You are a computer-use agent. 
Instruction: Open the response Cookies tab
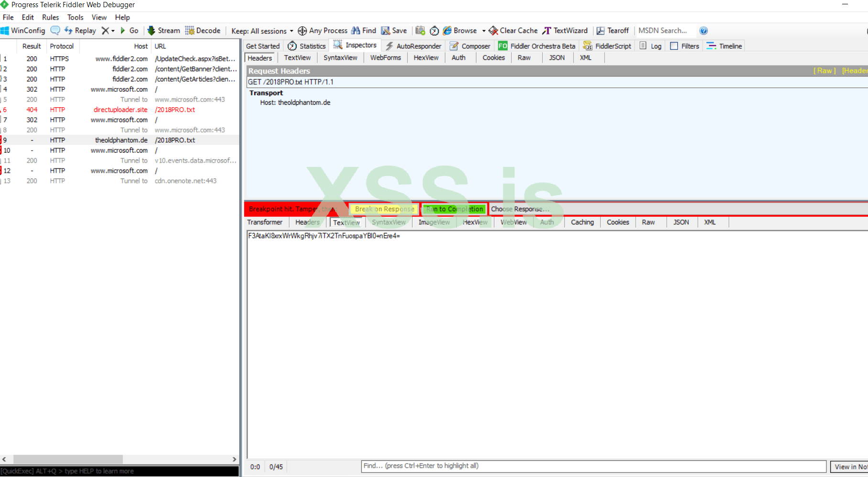618,222
